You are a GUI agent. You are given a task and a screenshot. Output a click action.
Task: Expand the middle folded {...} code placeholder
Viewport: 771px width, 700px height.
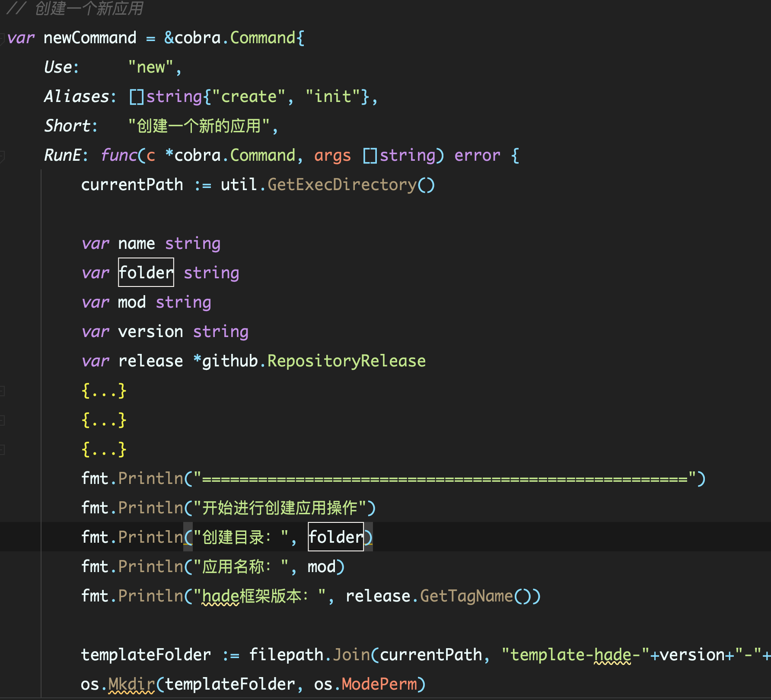point(104,420)
